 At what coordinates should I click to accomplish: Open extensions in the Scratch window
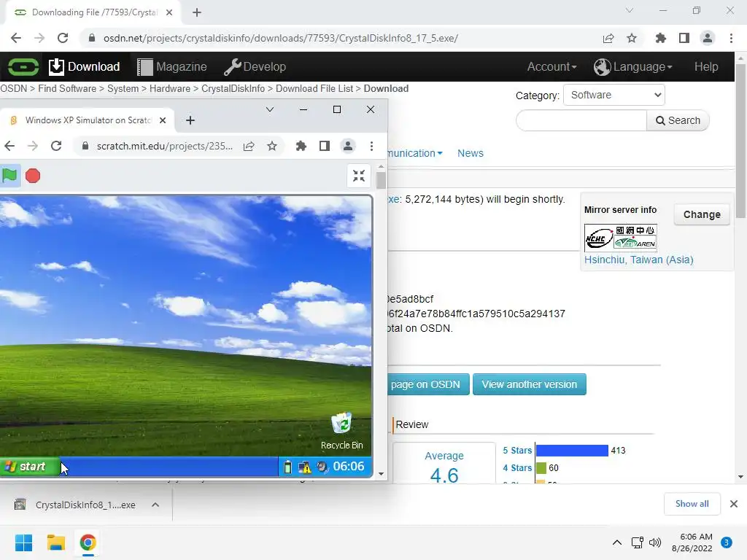301,146
